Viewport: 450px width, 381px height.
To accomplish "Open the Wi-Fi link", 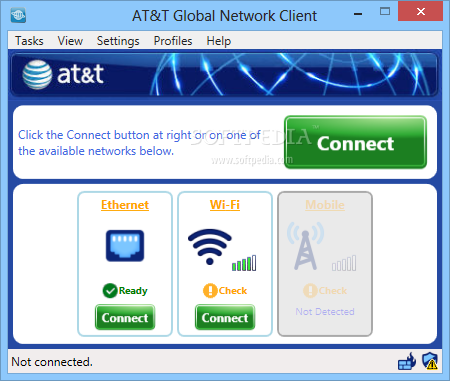I will 225,205.
